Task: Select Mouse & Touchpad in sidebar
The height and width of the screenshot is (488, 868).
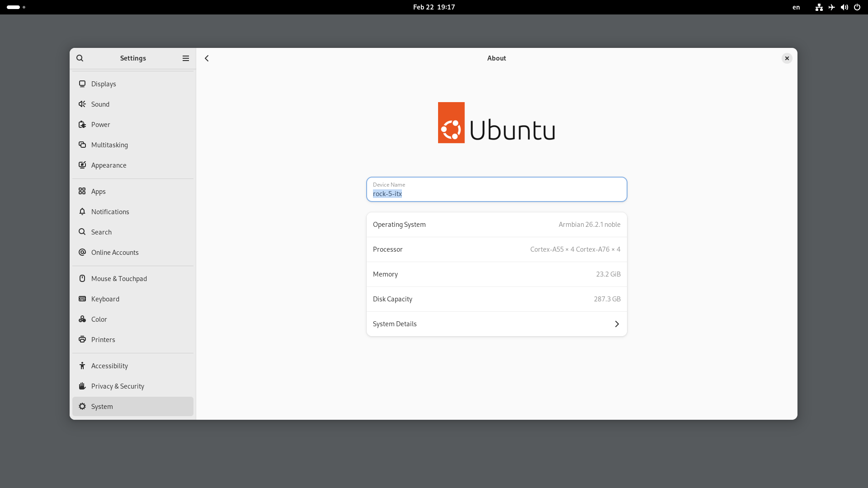Action: (119, 279)
